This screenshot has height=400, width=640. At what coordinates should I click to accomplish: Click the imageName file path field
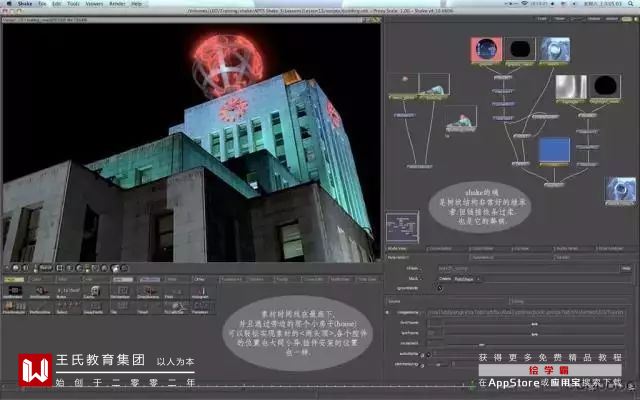coord(527,313)
